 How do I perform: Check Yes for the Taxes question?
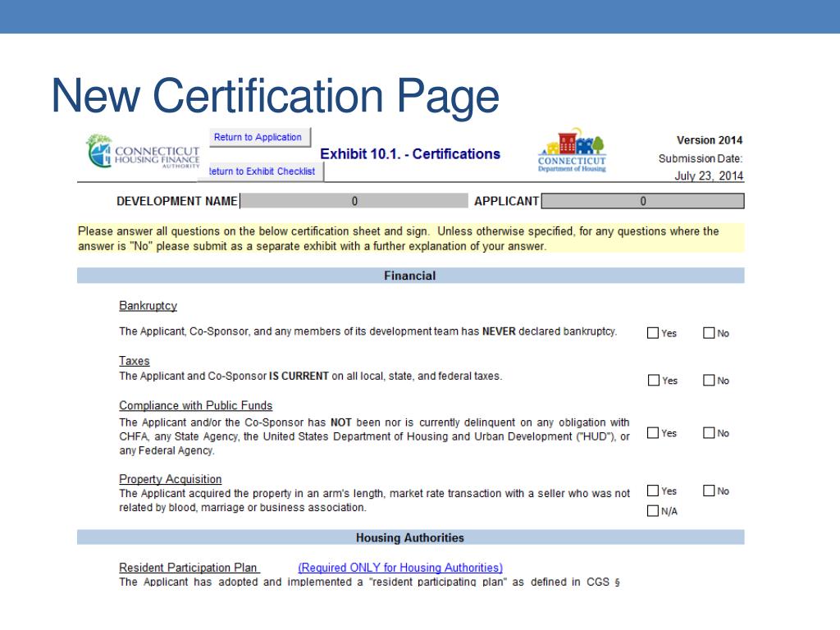(654, 380)
